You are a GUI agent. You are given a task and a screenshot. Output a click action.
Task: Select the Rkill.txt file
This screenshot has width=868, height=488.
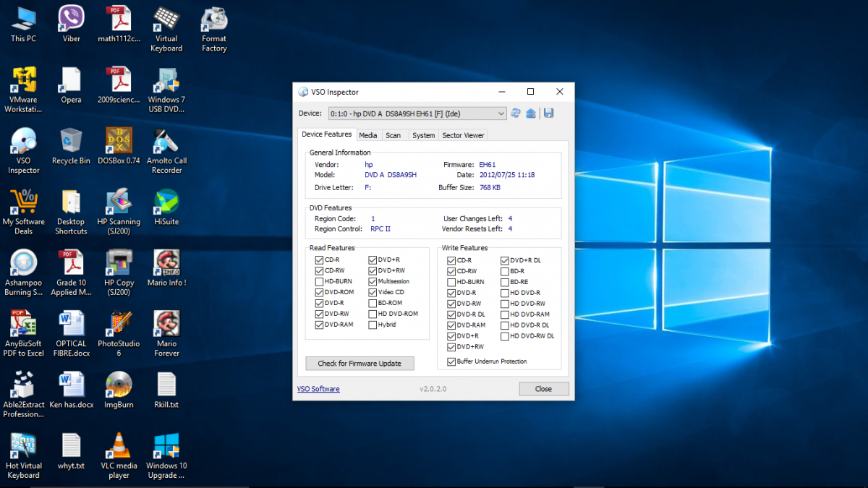[x=166, y=390]
